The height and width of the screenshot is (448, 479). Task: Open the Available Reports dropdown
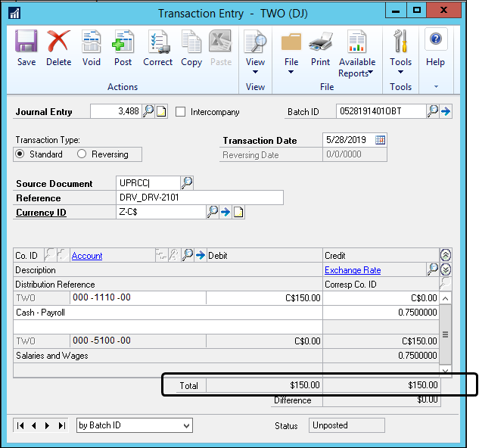(x=357, y=54)
